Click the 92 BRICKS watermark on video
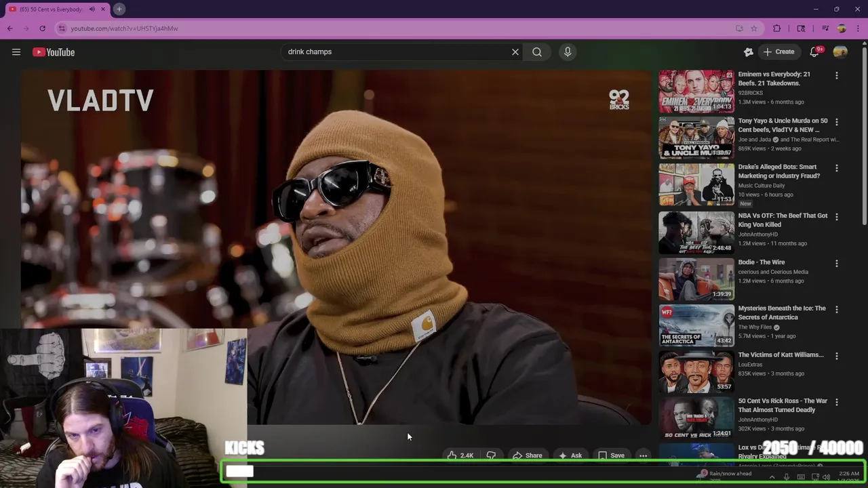The image size is (868, 488). tap(619, 100)
